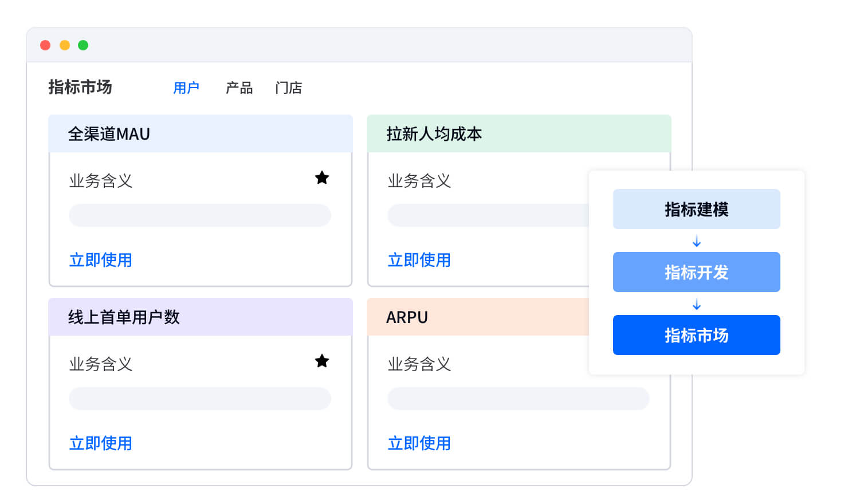Select the blue 指标市场 step button
This screenshot has height=504, width=848.
coord(696,335)
